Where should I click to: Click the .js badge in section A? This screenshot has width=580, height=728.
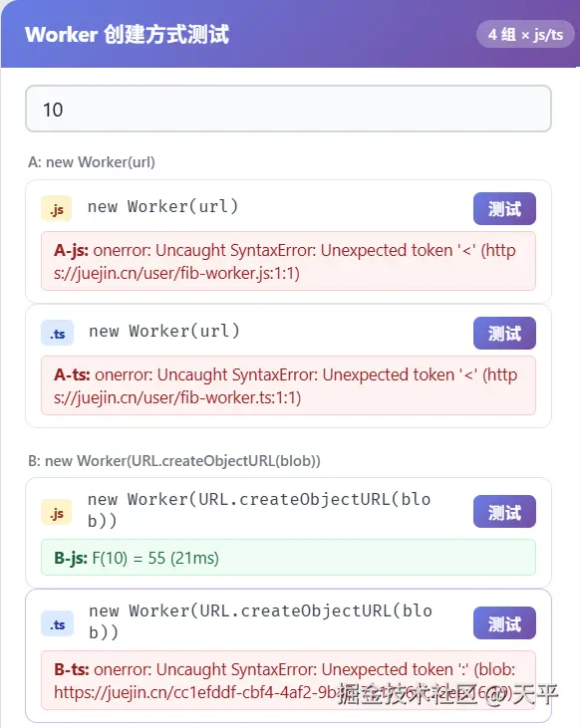[x=56, y=209]
